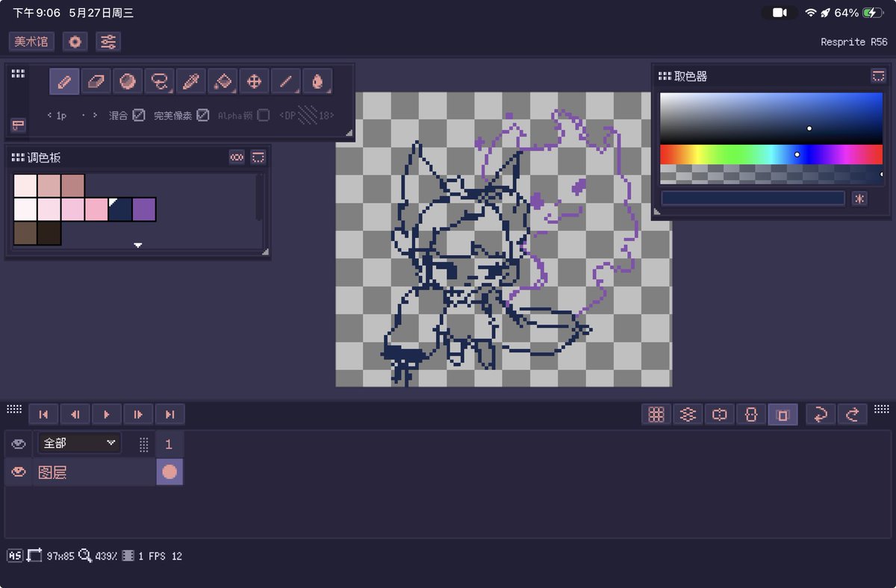Click the battery indicator in status bar
896x588 pixels.
click(x=874, y=13)
